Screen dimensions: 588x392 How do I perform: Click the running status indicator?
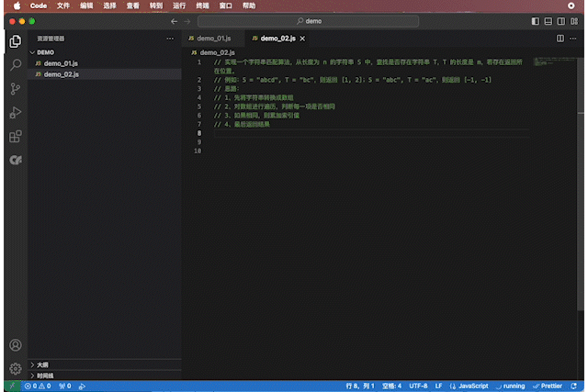[x=510, y=386]
